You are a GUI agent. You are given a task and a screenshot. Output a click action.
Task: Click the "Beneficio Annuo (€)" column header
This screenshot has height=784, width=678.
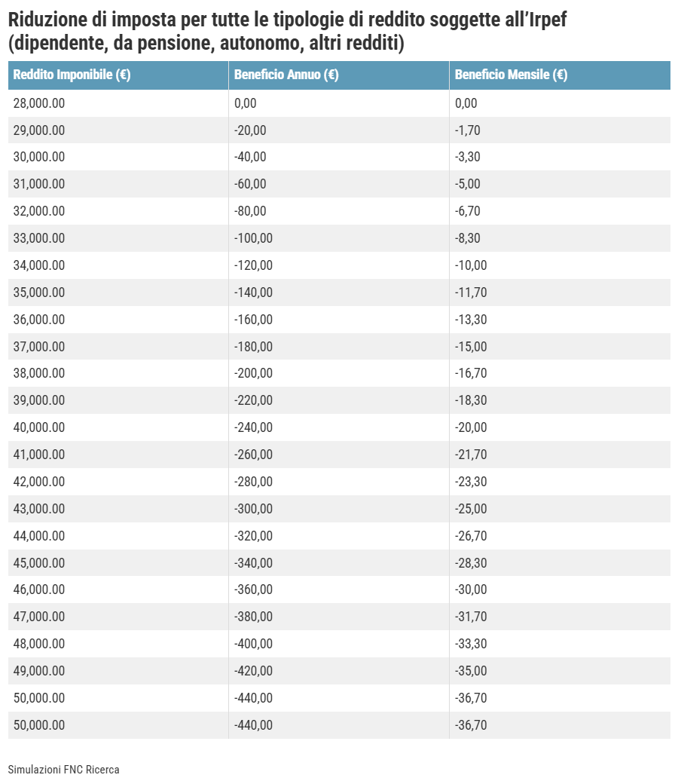[x=286, y=75]
